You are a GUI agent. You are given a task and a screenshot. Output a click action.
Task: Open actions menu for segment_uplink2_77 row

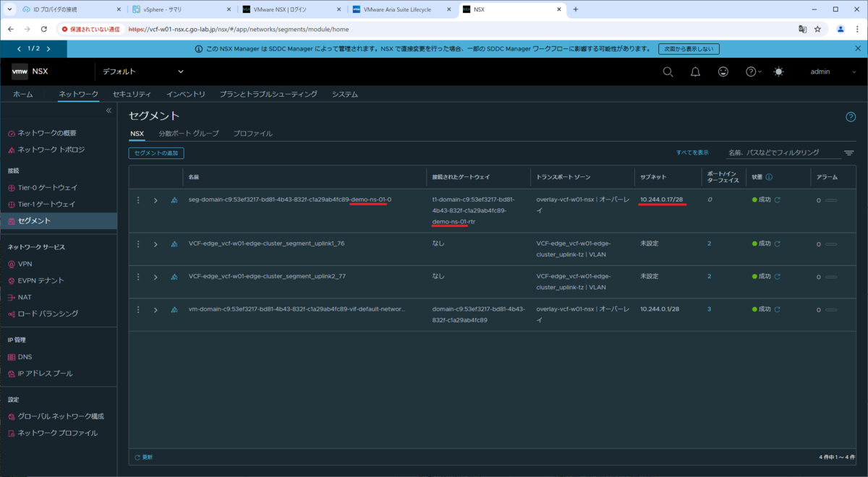(x=138, y=277)
